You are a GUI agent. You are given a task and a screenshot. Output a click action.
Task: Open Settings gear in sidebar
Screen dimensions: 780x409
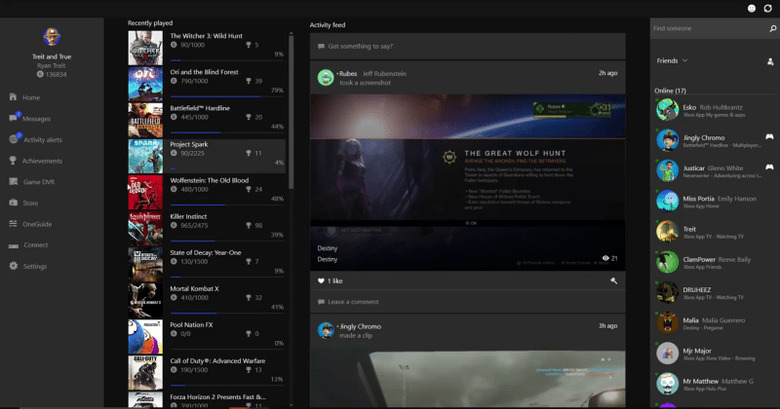click(28, 266)
